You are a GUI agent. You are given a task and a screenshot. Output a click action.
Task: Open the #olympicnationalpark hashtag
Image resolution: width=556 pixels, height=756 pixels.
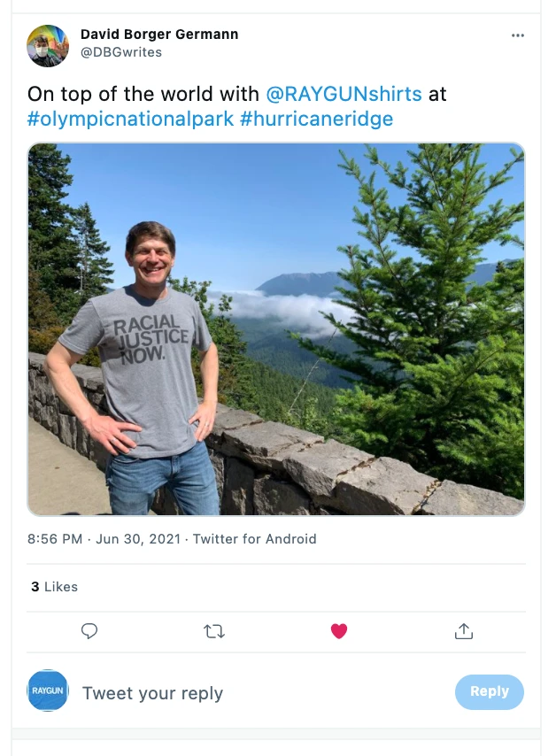[130, 119]
